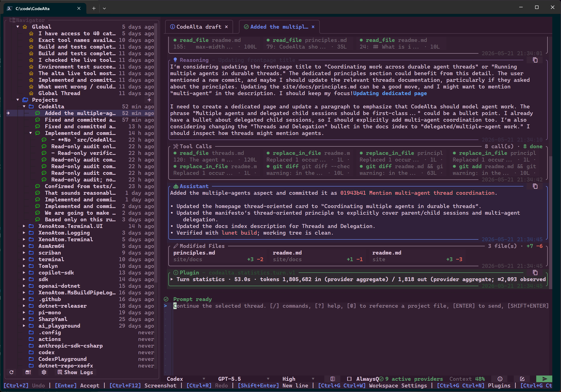This screenshot has height=392, width=561.
Task: Copy the Assistant message via its copy icon
Action: click(535, 186)
